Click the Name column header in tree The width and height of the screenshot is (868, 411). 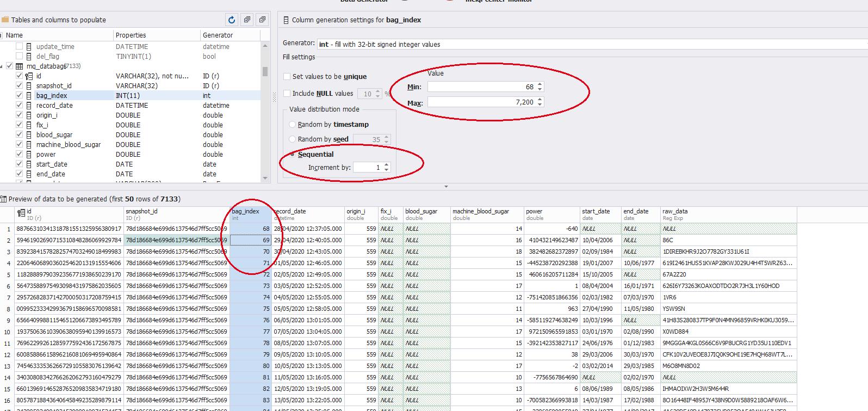[57, 35]
